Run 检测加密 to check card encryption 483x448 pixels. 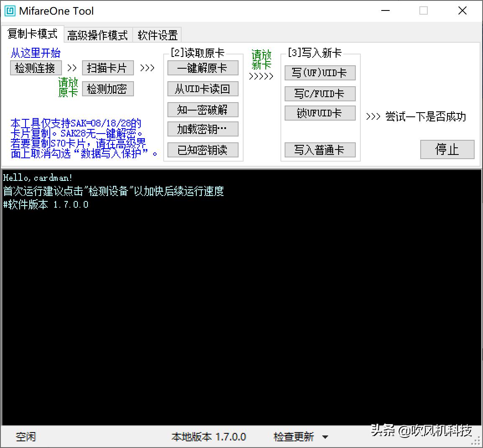[108, 88]
